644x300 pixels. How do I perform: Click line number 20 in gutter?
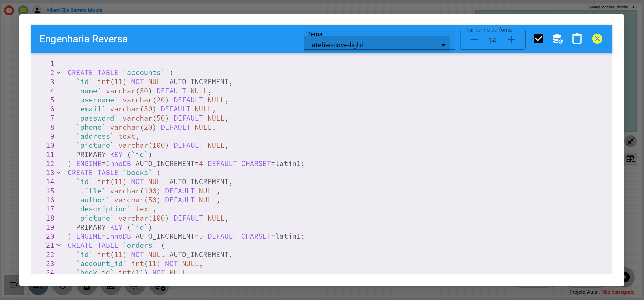50,236
